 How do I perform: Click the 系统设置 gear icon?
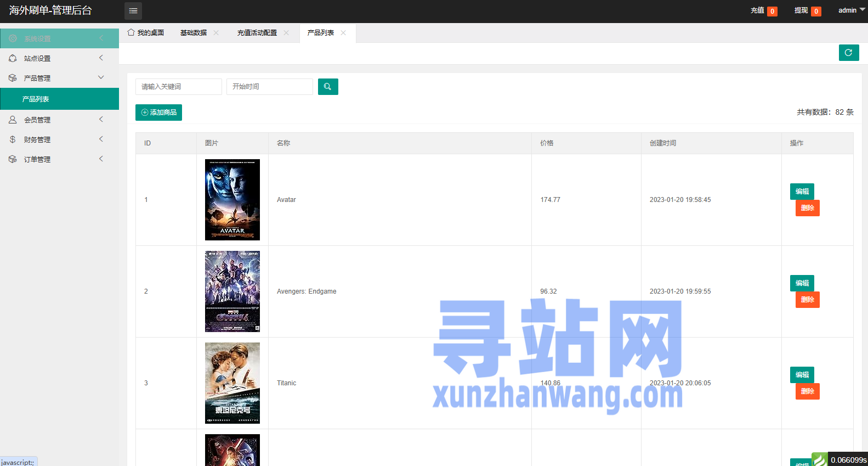coord(13,38)
